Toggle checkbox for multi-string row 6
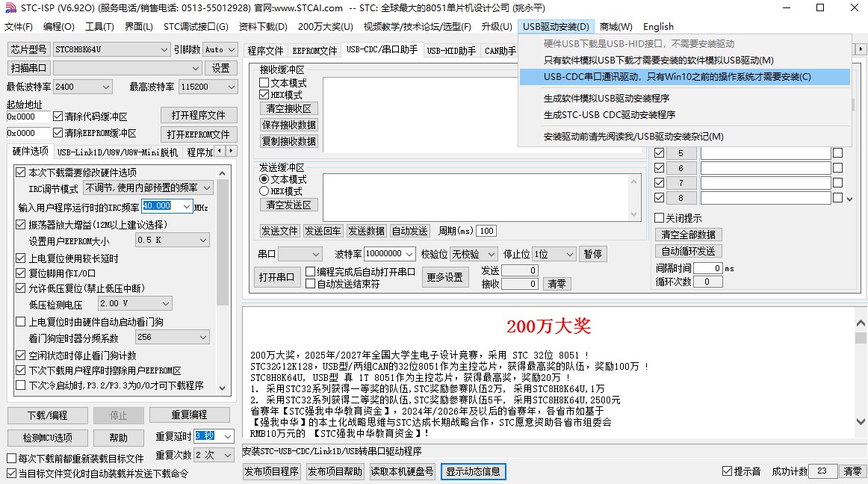This screenshot has height=484, width=868. (x=660, y=168)
